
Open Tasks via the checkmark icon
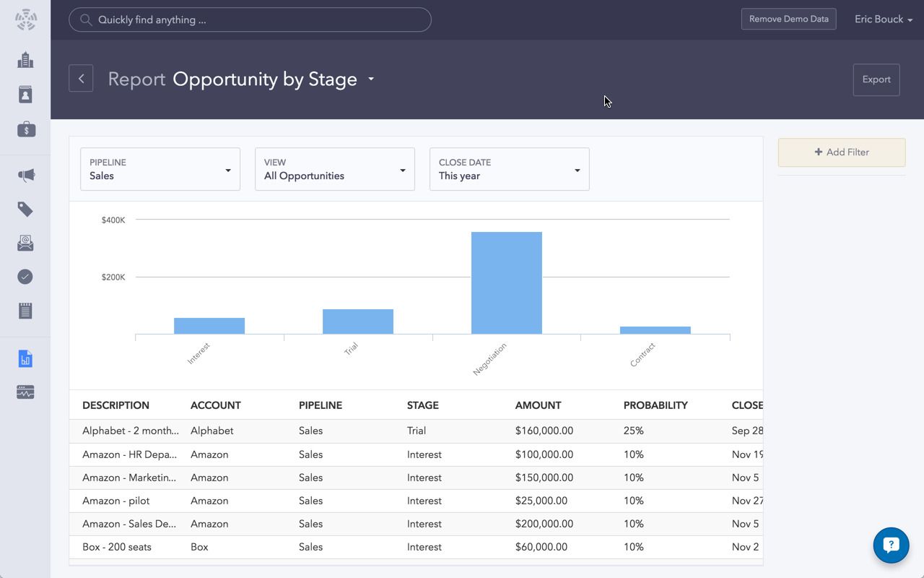[x=25, y=276]
